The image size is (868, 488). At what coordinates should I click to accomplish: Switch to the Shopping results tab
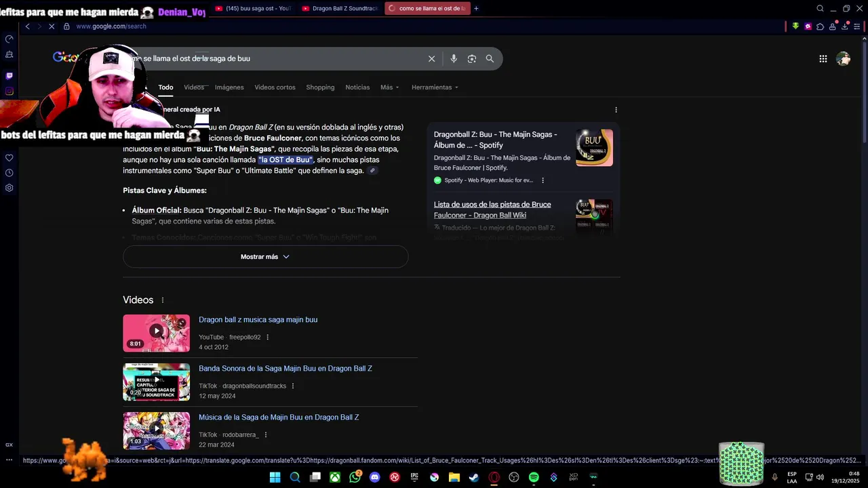[320, 87]
